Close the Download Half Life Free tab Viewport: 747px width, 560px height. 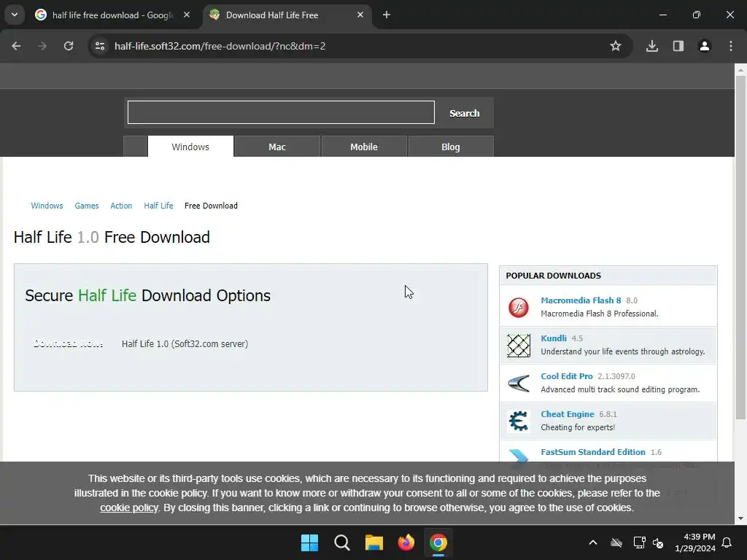pyautogui.click(x=360, y=15)
